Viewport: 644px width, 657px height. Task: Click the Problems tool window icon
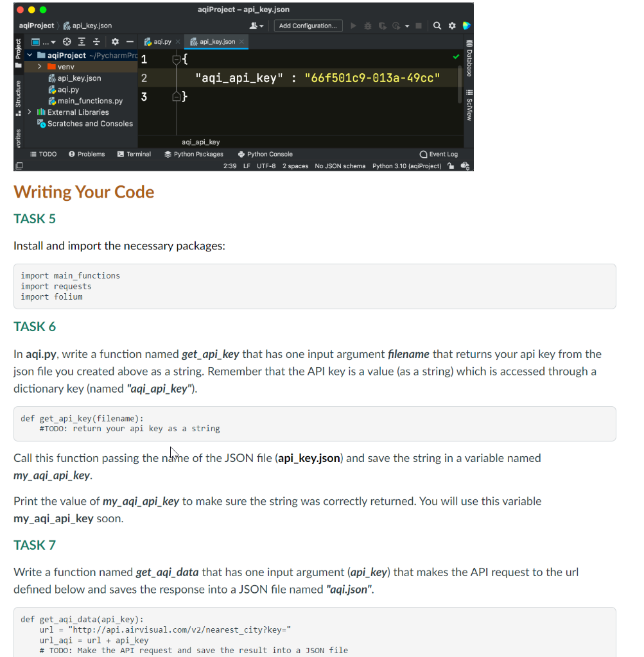coord(87,154)
